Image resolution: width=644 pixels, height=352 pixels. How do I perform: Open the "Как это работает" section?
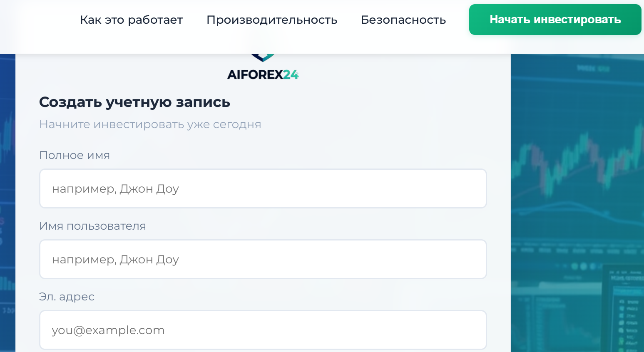(131, 20)
